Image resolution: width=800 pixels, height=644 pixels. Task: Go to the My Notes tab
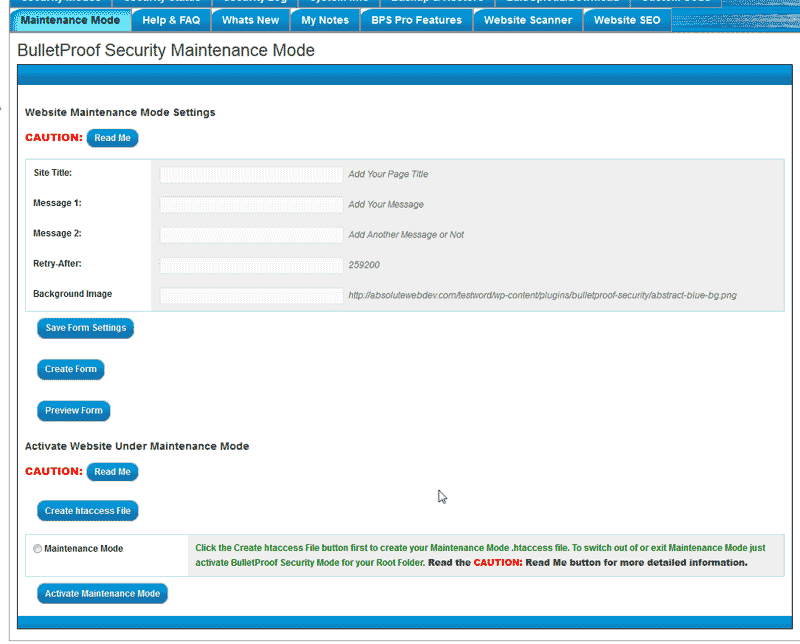[x=325, y=20]
